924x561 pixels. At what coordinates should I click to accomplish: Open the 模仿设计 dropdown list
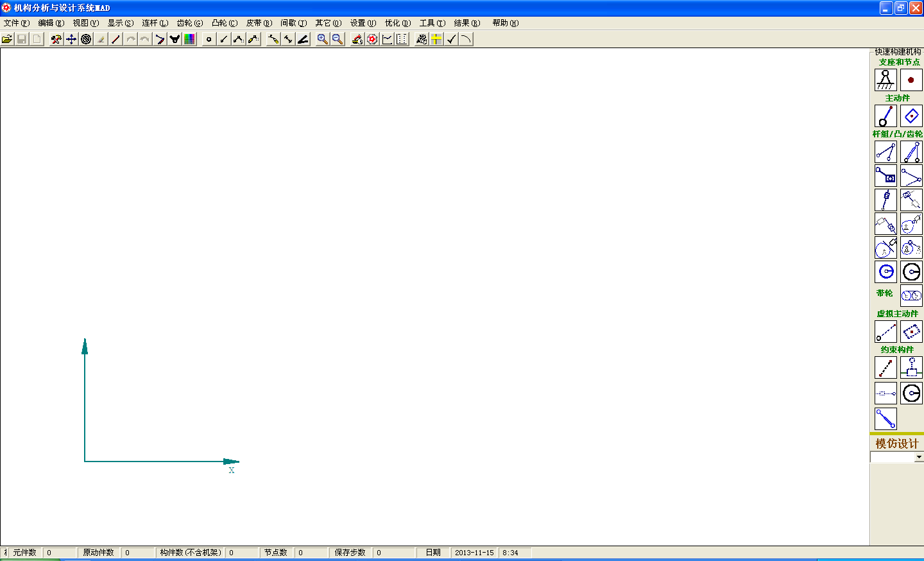[919, 457]
